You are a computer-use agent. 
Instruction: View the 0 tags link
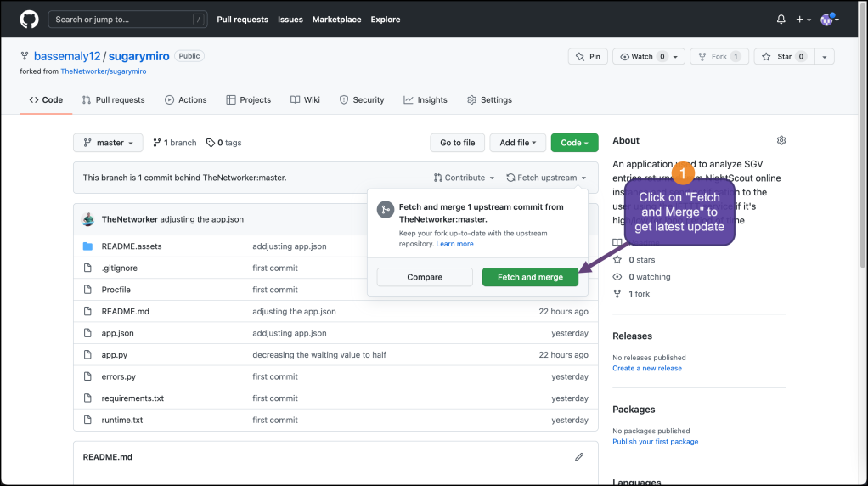click(223, 142)
